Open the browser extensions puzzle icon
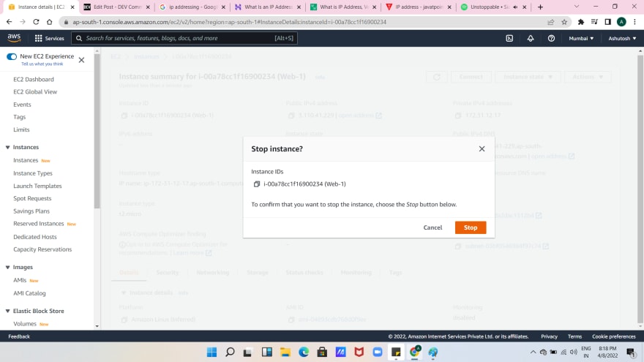The height and width of the screenshot is (362, 644). pyautogui.click(x=581, y=22)
